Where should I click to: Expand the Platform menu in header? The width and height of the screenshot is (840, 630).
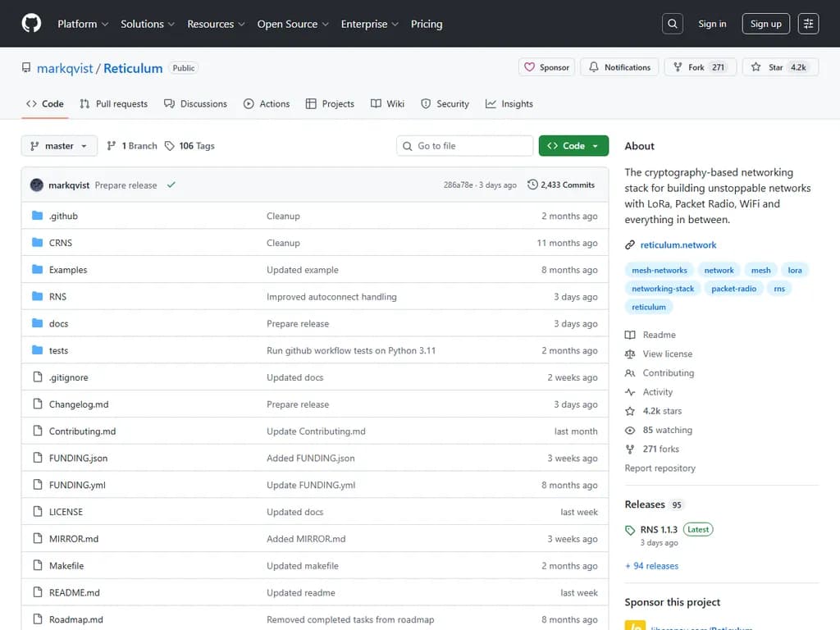coord(83,24)
